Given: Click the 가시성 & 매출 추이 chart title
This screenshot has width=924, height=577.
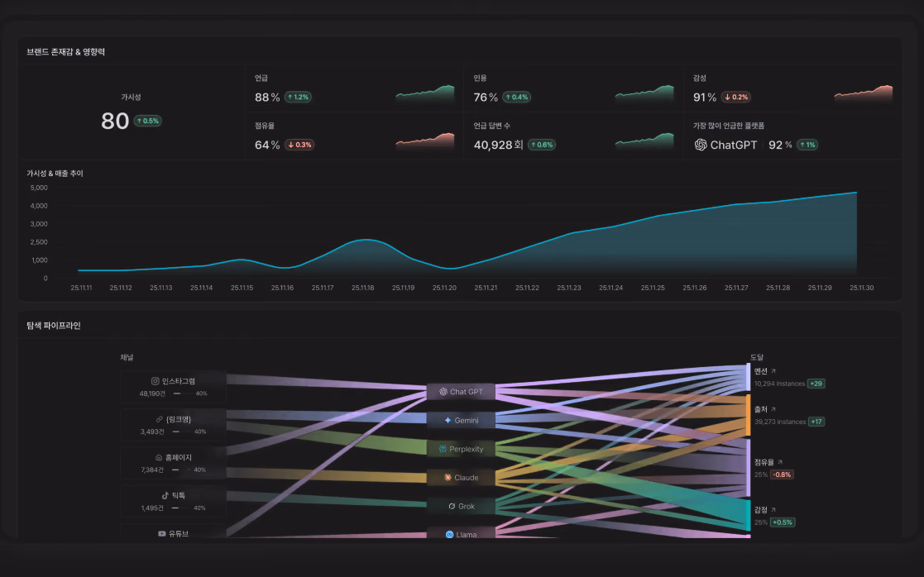Looking at the screenshot, I should pos(55,174).
